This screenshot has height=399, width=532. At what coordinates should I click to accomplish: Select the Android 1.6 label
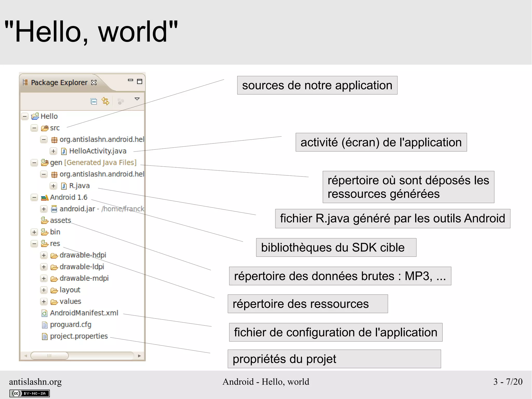[x=69, y=197]
